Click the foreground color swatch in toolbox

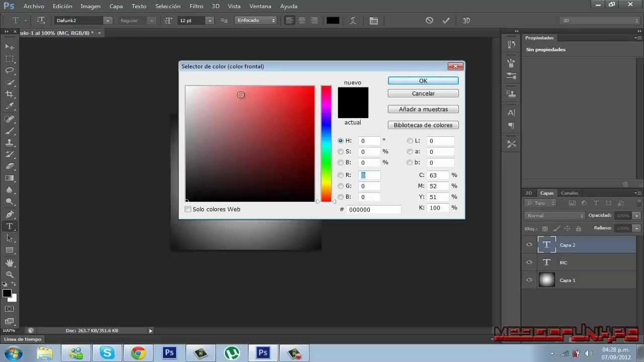coord(7,293)
